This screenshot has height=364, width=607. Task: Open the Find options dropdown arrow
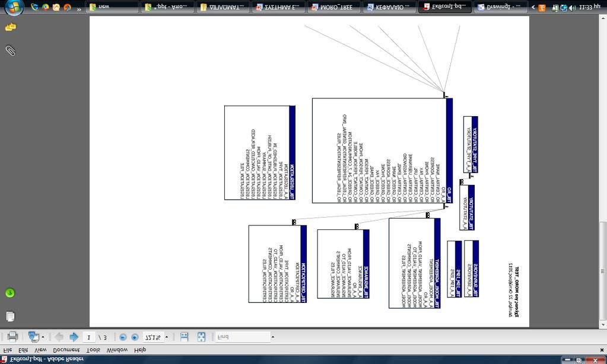point(272,337)
